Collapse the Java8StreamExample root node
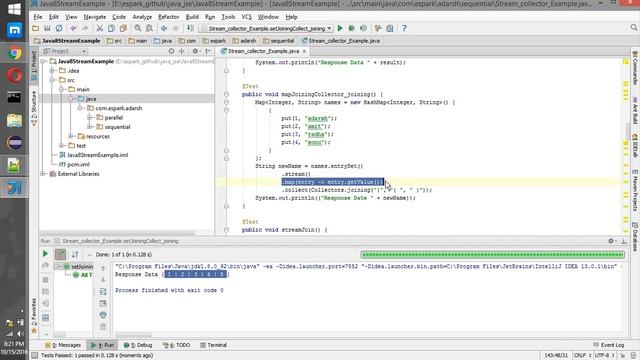Image resolution: width=640 pixels, height=360 pixels. tap(43, 61)
